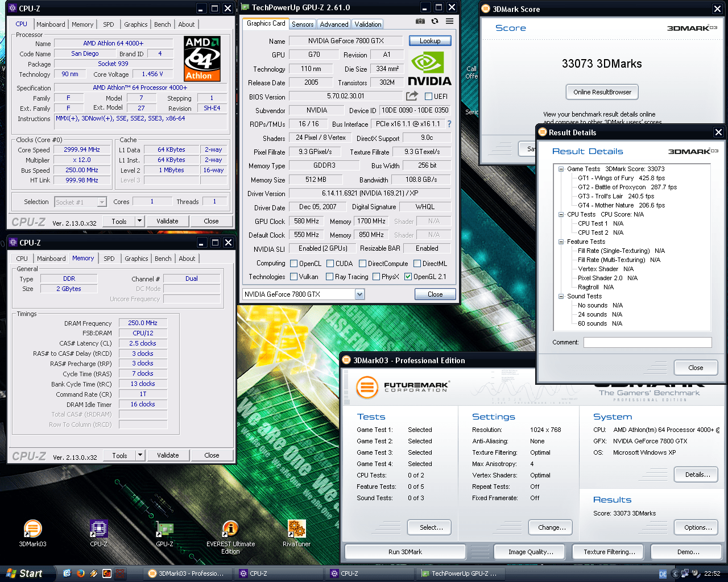
Task: Click the Online ResultBrowser button
Action: coord(602,92)
